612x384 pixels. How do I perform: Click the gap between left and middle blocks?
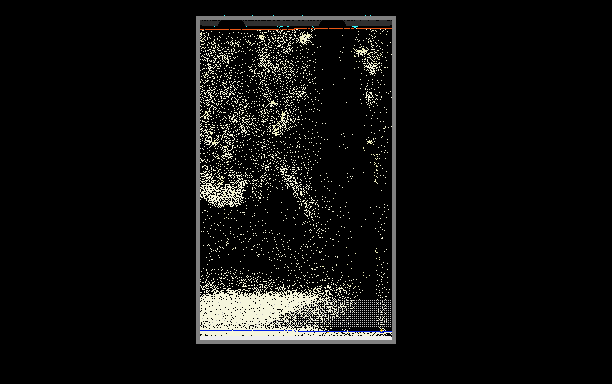pos(231,23)
